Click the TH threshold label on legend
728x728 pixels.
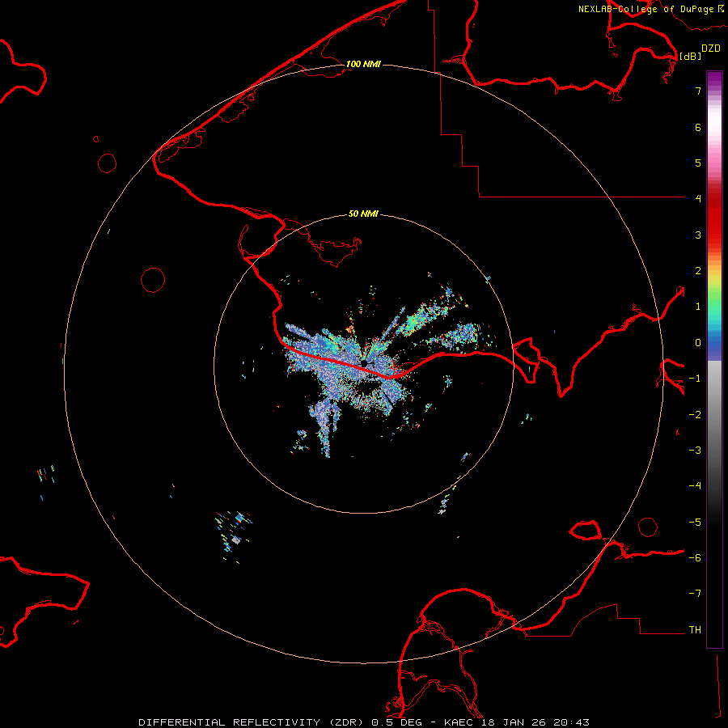click(x=695, y=630)
